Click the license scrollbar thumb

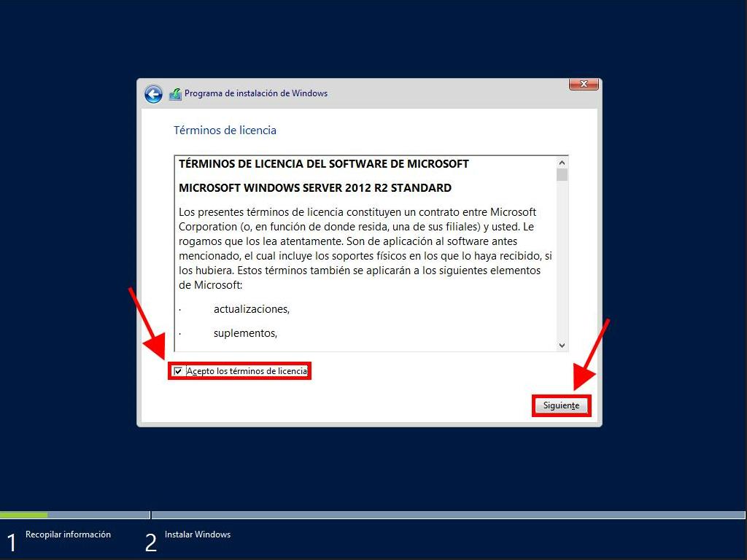tap(562, 175)
